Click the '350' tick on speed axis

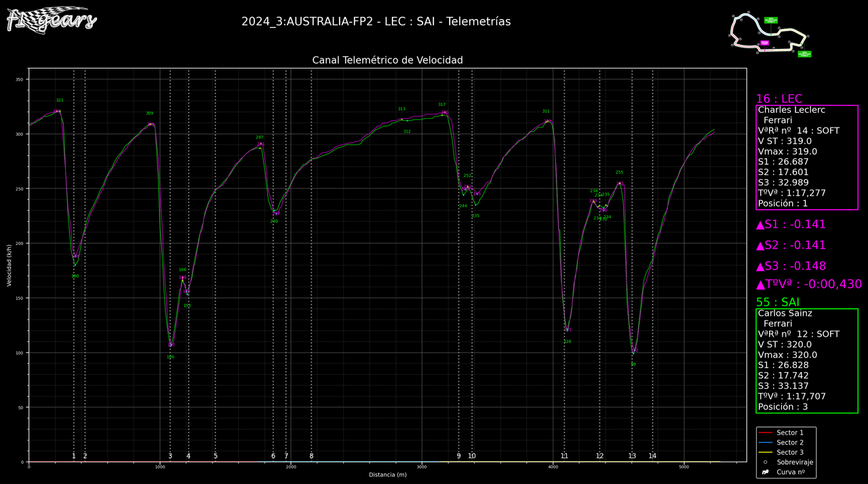tap(20, 79)
